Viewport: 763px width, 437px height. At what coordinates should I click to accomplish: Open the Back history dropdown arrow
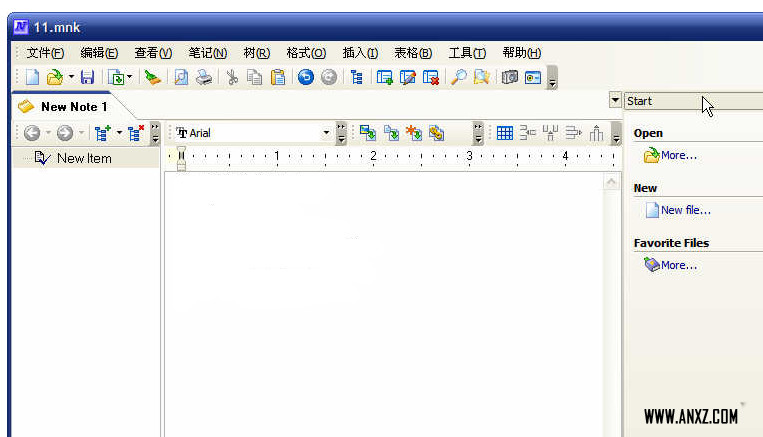(x=48, y=132)
